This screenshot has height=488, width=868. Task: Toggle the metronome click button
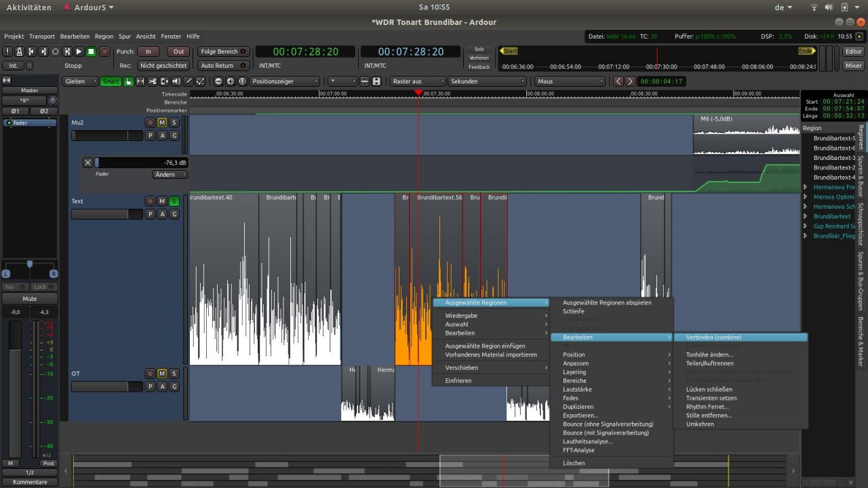(19, 52)
